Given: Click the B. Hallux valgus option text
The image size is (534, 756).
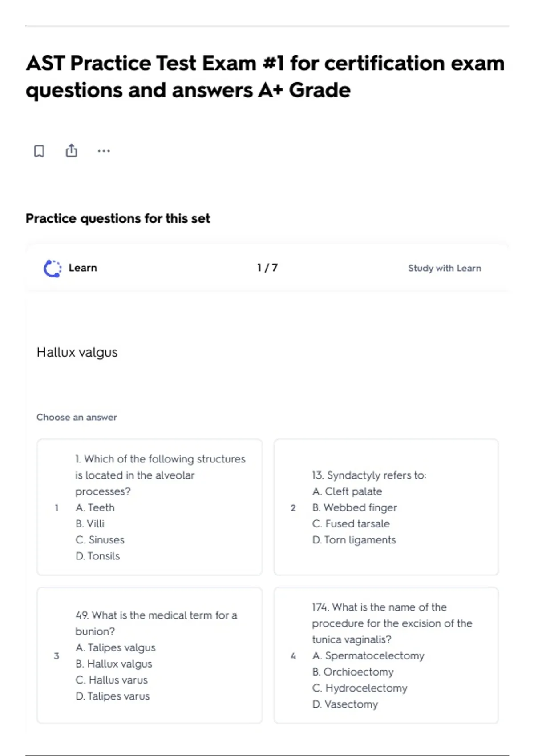Looking at the screenshot, I should tap(114, 664).
